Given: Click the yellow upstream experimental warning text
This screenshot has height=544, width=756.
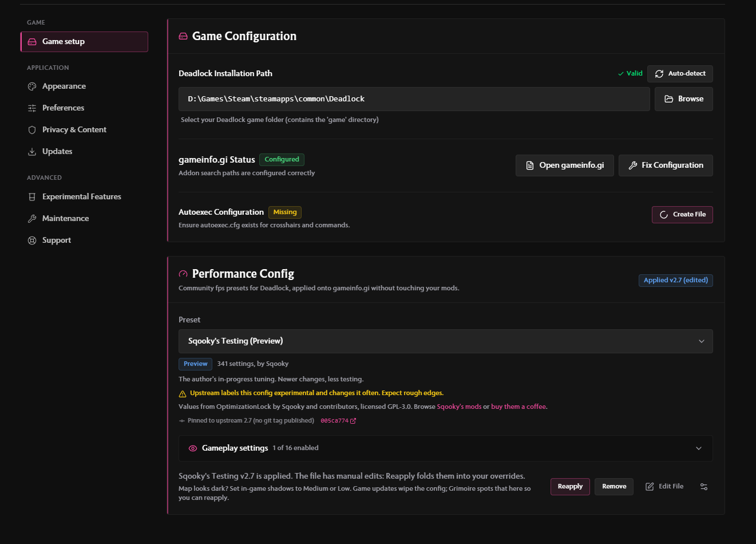Looking at the screenshot, I should [x=316, y=393].
